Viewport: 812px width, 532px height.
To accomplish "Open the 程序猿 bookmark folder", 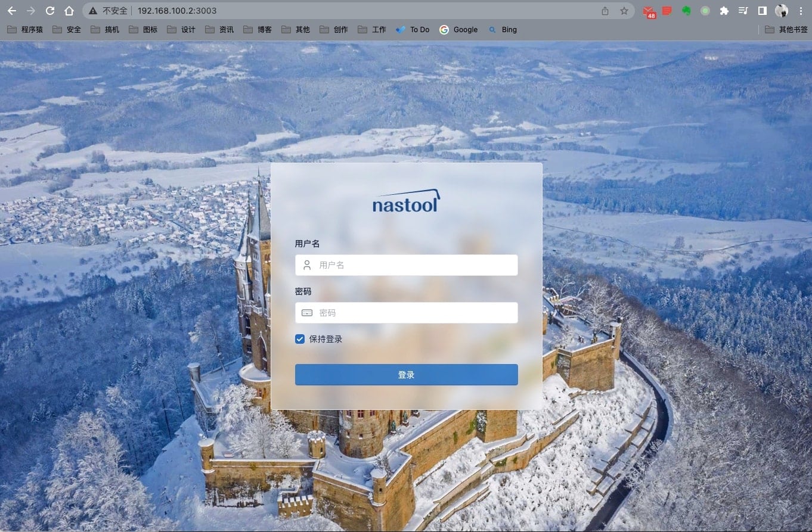I will tap(25, 29).
